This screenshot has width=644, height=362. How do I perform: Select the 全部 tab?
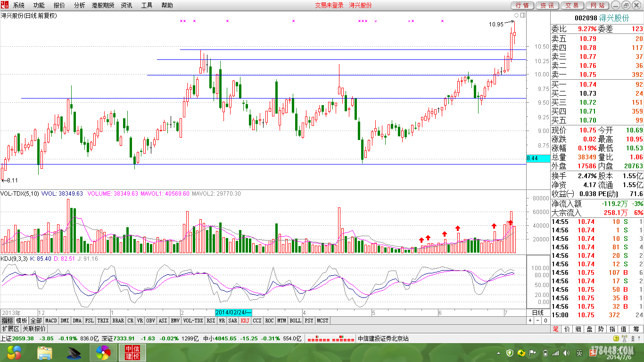coord(36,321)
